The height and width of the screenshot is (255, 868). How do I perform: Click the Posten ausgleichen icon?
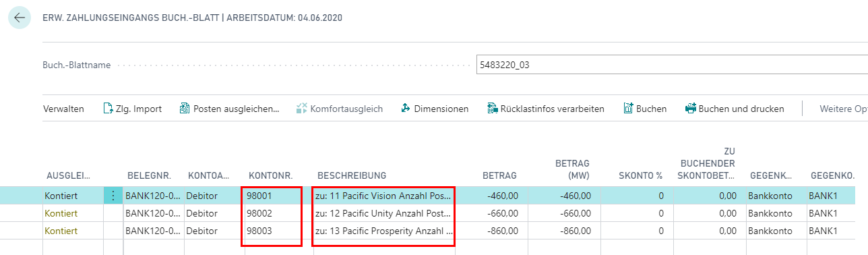[185, 109]
